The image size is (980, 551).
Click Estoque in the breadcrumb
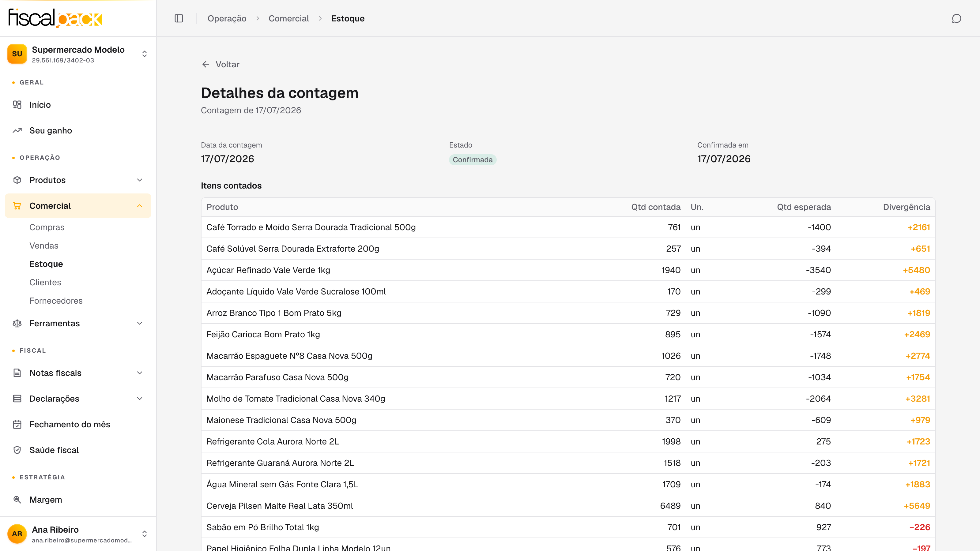[348, 18]
